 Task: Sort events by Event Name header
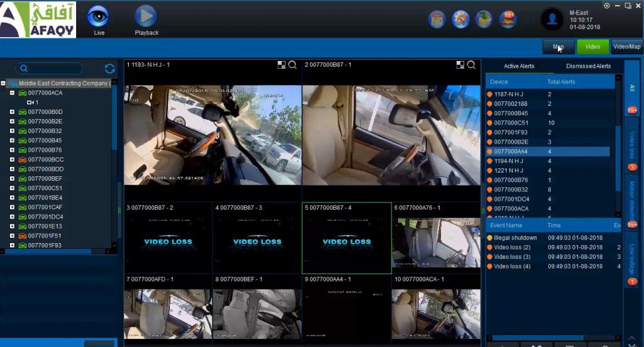point(506,225)
